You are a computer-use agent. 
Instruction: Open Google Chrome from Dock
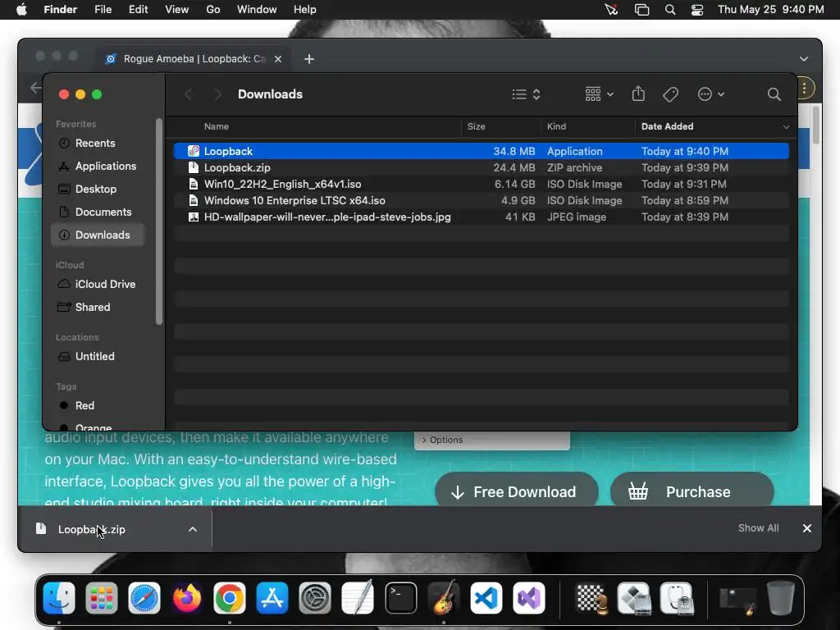(x=230, y=598)
